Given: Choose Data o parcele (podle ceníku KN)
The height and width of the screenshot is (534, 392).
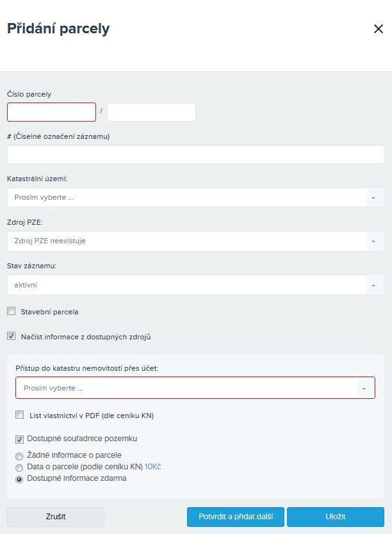Looking at the screenshot, I should pyautogui.click(x=19, y=468).
